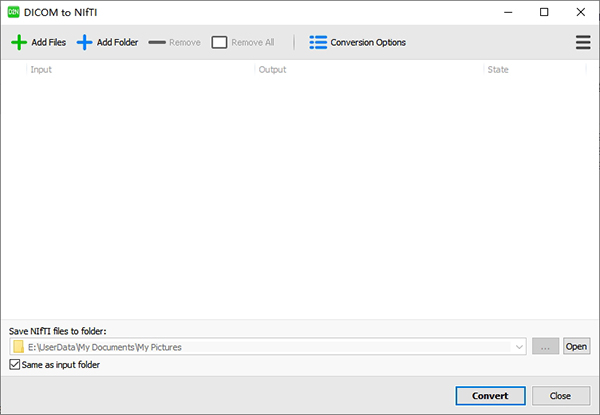Minimize the DICOM to NIfTI window

pos(508,12)
